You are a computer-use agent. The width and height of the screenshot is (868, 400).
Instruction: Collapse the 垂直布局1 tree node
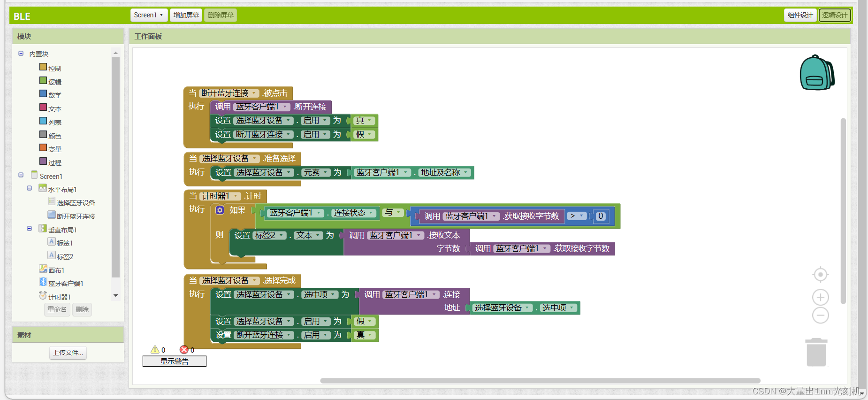[x=29, y=229]
